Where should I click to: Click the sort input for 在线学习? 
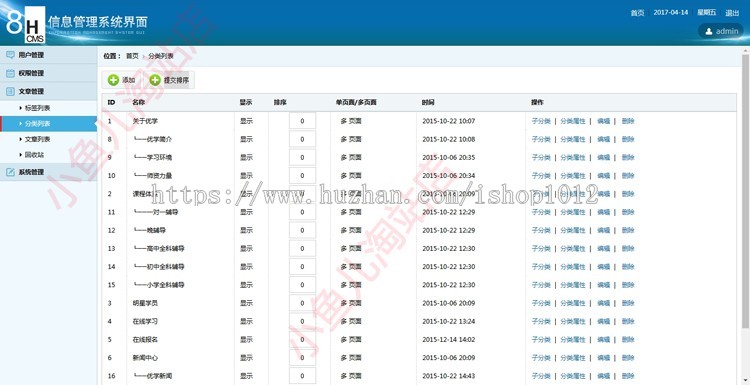click(x=302, y=321)
